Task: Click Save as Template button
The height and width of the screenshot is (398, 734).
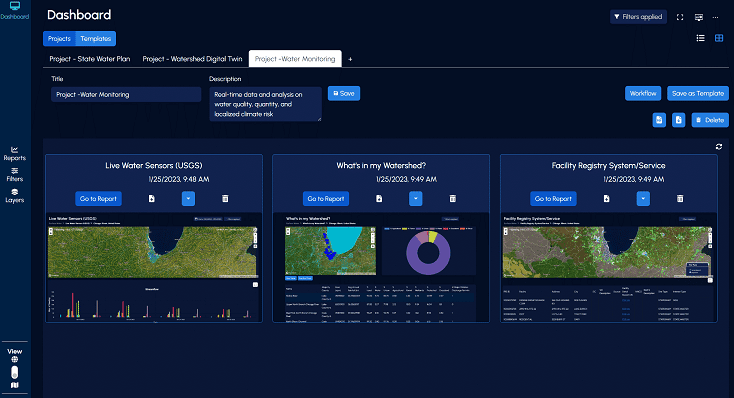Action: [697, 94]
